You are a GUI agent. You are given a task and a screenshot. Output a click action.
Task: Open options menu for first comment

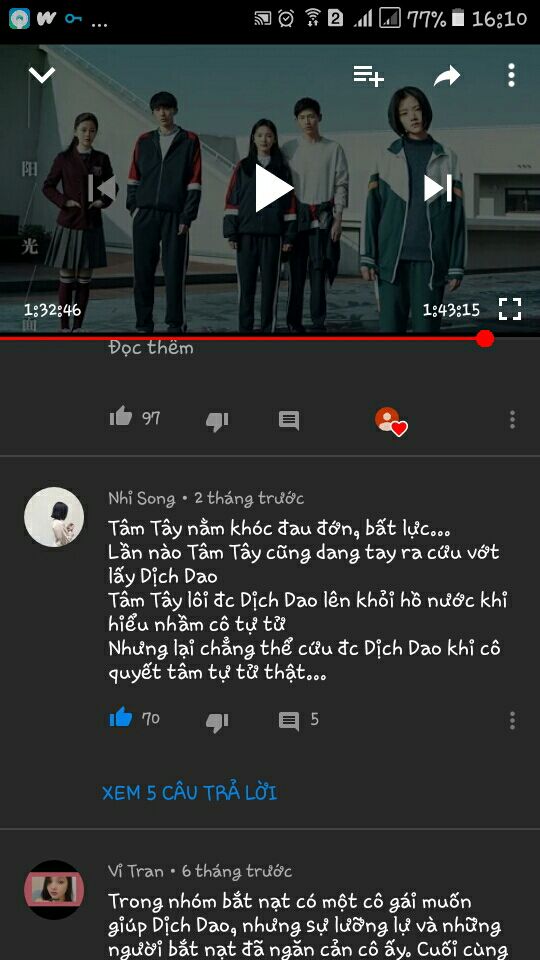512,419
